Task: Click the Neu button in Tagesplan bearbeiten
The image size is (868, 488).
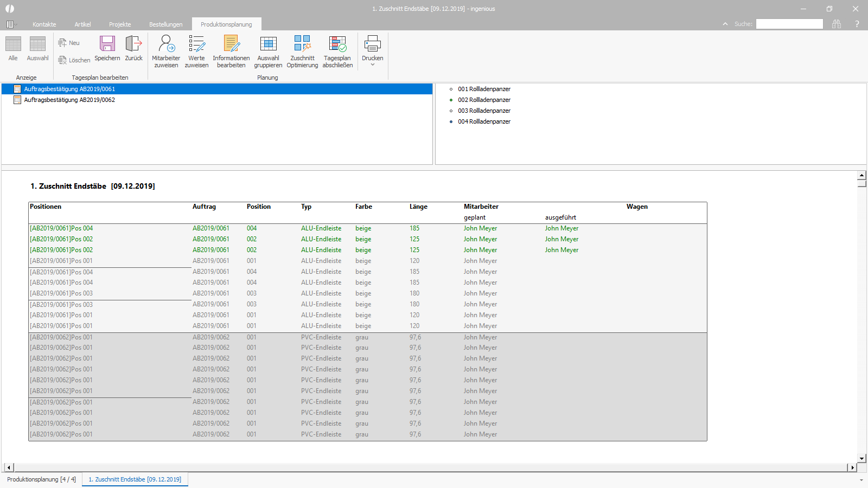Action: click(69, 42)
